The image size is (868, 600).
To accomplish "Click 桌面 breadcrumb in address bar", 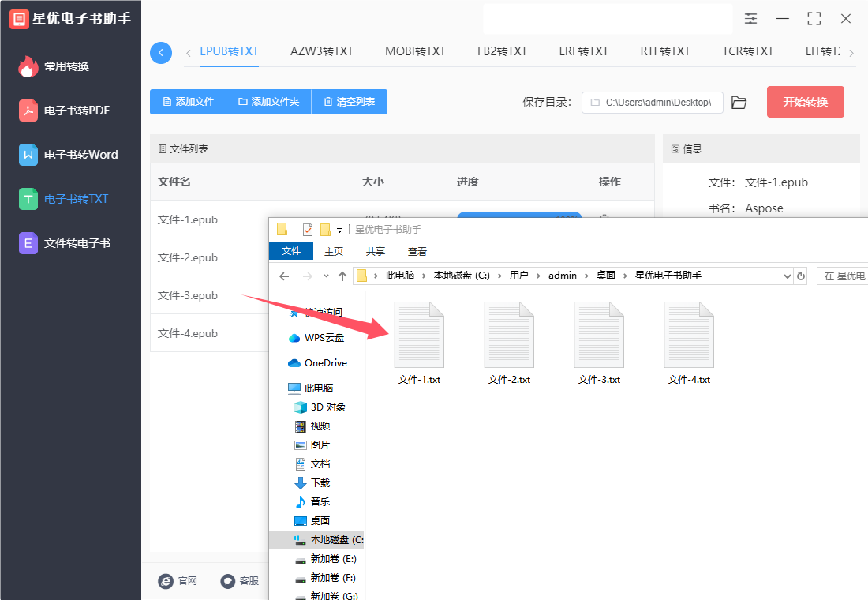I will [x=605, y=276].
